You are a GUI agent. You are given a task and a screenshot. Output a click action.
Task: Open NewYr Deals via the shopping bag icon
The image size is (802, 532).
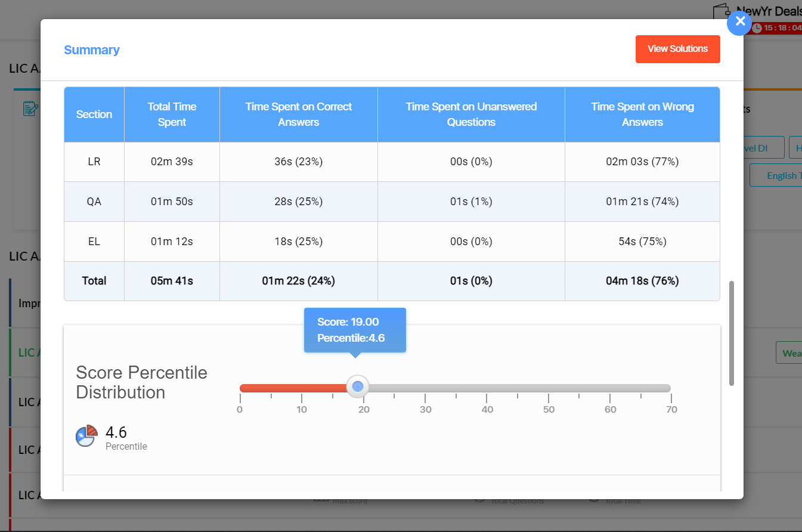(721, 11)
